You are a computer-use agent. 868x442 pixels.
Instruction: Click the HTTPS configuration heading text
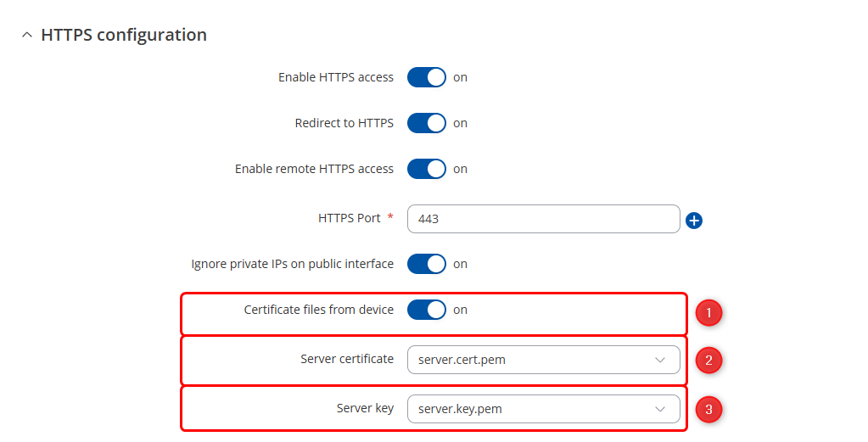(124, 36)
